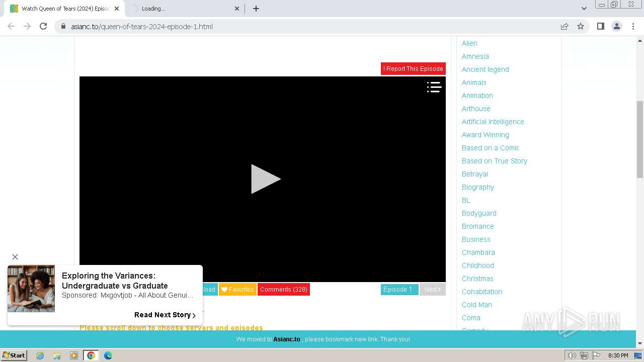Close the sponsored story popup
The width and height of the screenshot is (644, 362).
tap(15, 257)
